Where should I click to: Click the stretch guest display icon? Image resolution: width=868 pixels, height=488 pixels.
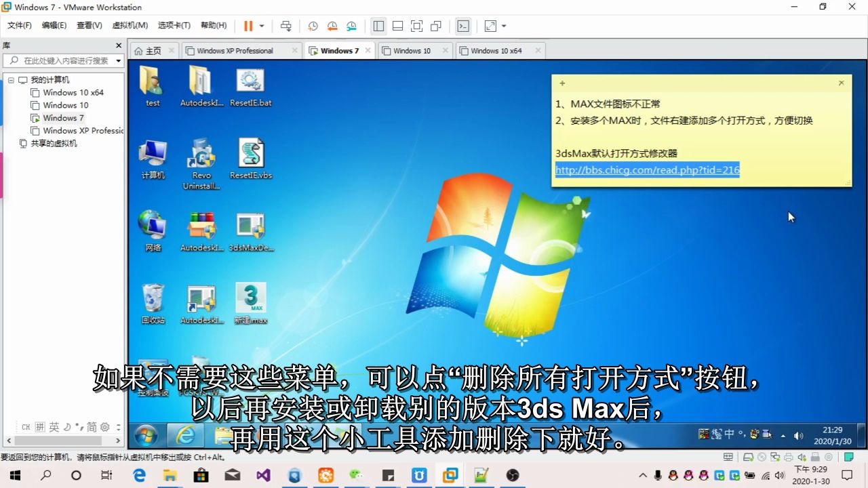click(490, 26)
